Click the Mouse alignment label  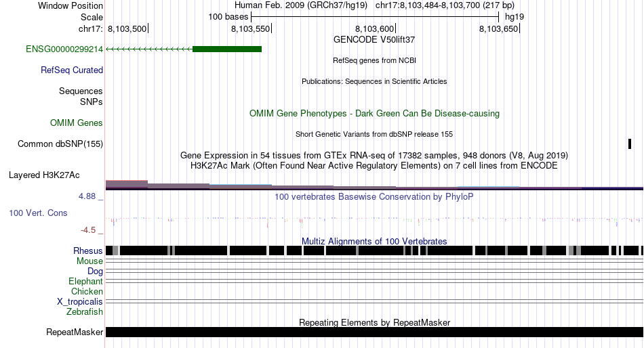point(89,261)
